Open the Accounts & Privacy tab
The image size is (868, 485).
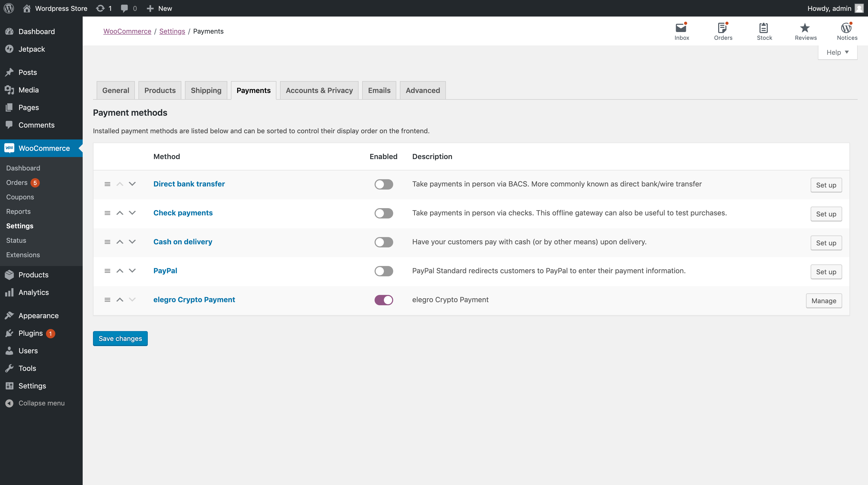pyautogui.click(x=319, y=90)
